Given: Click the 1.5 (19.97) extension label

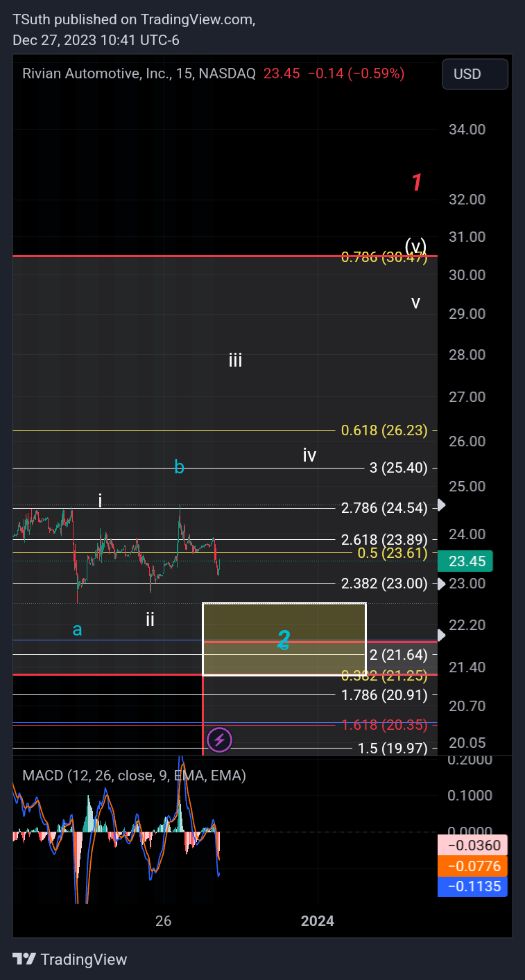Looking at the screenshot, I should pyautogui.click(x=393, y=749).
